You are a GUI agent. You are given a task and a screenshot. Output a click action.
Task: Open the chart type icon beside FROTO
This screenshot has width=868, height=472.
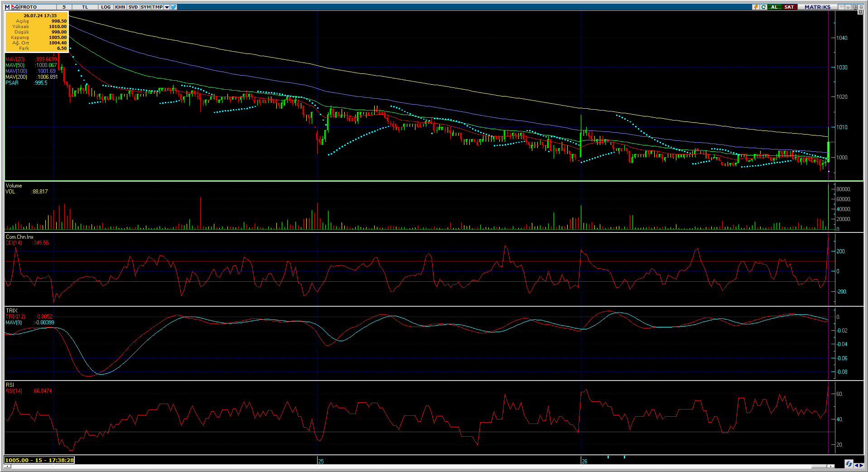click(16, 7)
